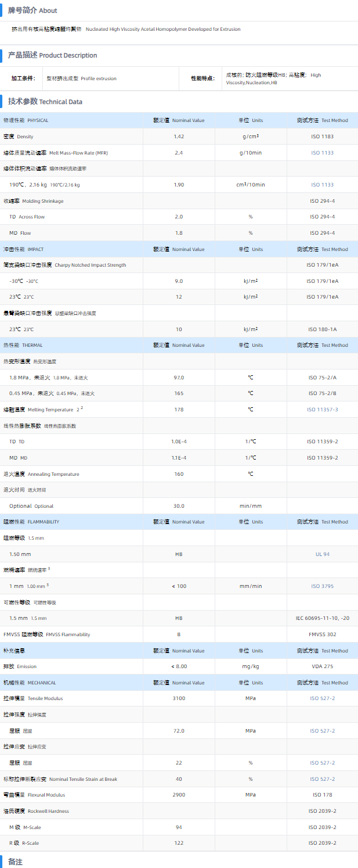The height and width of the screenshot is (868, 358).
Task: Click the 机械性能 MECHANICAL header row
Action: pos(30,683)
